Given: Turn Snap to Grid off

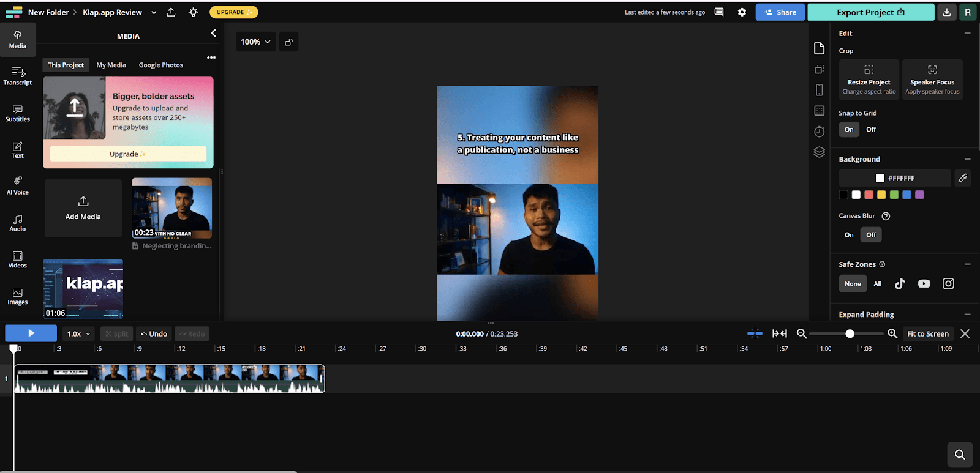Looking at the screenshot, I should (x=871, y=129).
